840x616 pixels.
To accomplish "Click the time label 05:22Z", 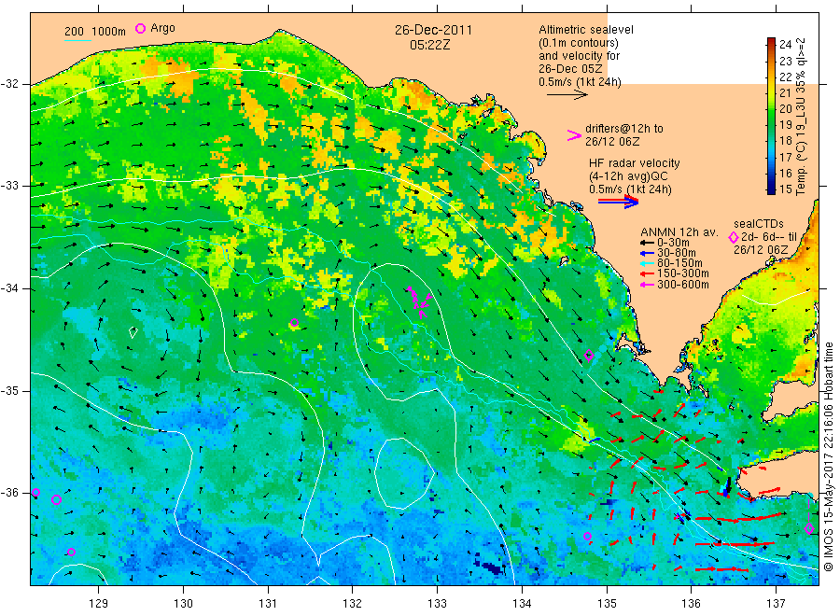I will 429,46.
